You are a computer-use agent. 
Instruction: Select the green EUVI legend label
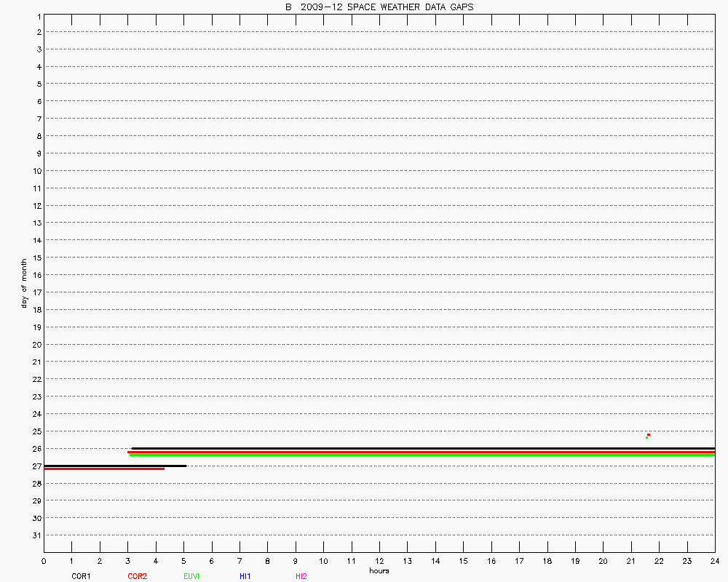[191, 576]
